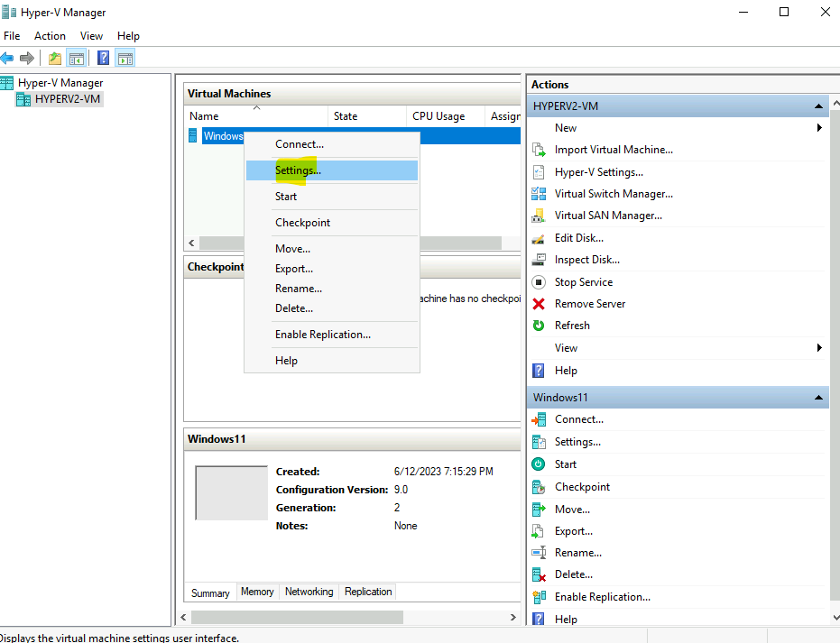Switch to the Networking tab

click(x=309, y=592)
